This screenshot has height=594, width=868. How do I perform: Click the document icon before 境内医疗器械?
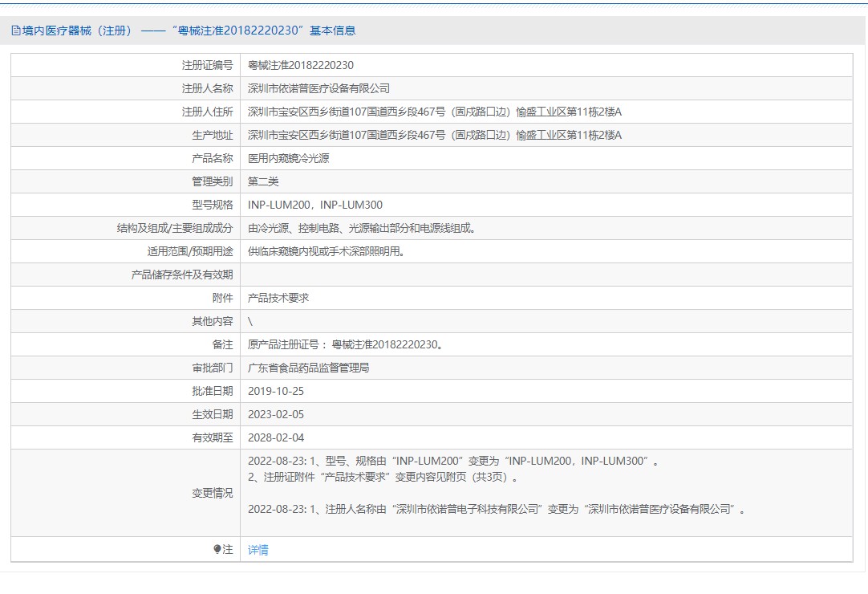tap(16, 31)
